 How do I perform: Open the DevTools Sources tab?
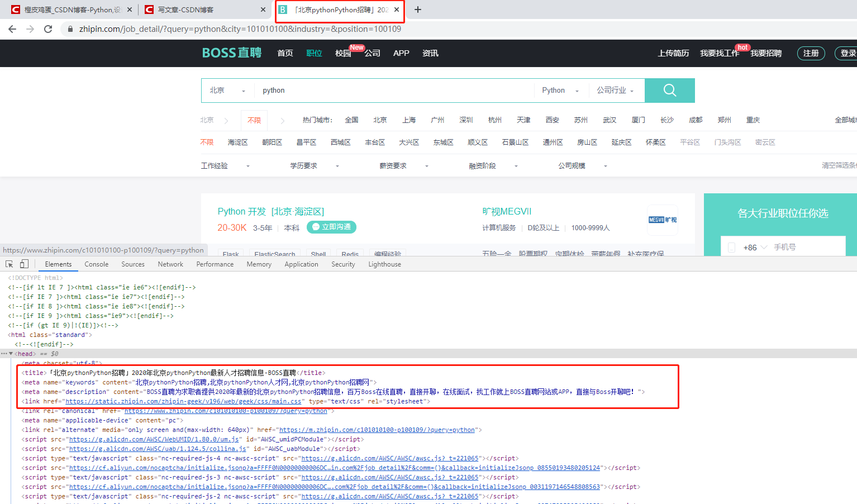click(133, 264)
